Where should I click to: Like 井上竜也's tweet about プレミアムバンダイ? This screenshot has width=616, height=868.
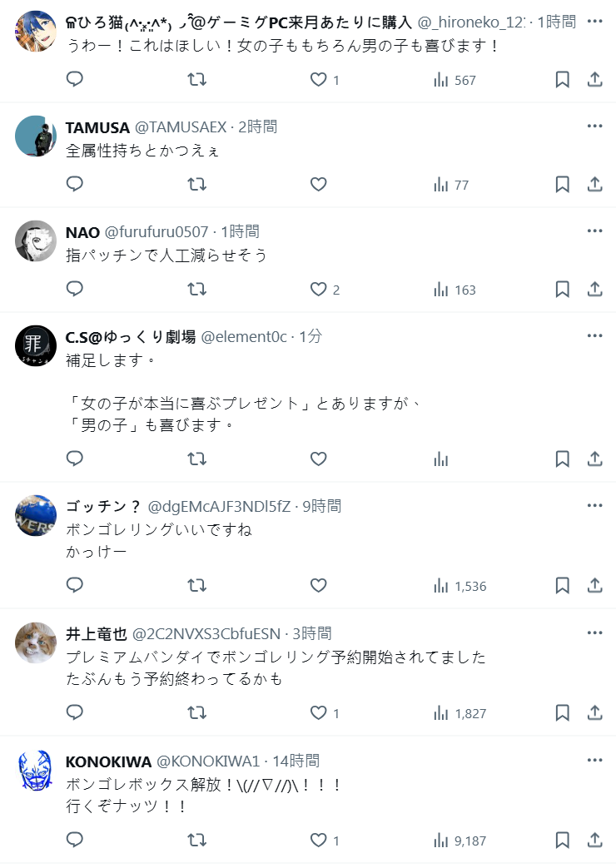coord(319,713)
